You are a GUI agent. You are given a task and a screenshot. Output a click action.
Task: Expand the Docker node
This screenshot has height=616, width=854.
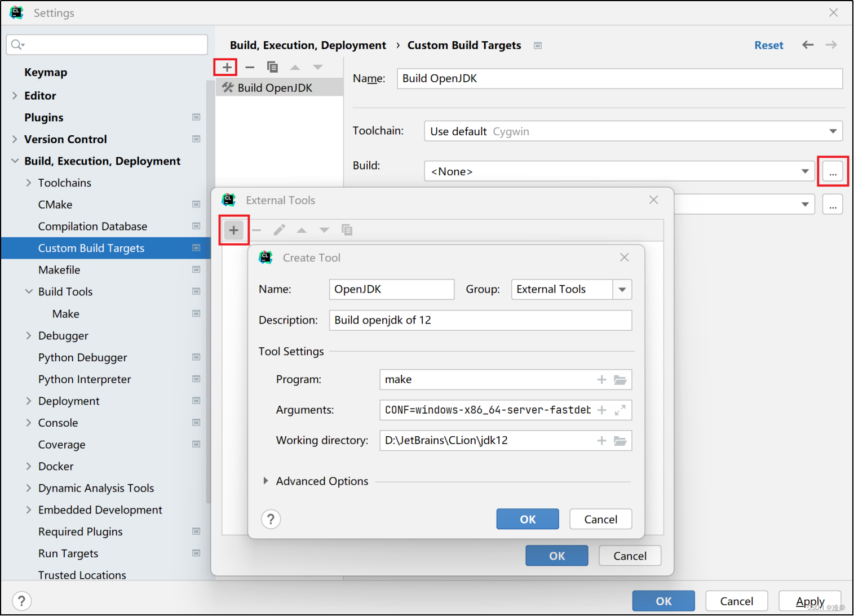pos(29,467)
